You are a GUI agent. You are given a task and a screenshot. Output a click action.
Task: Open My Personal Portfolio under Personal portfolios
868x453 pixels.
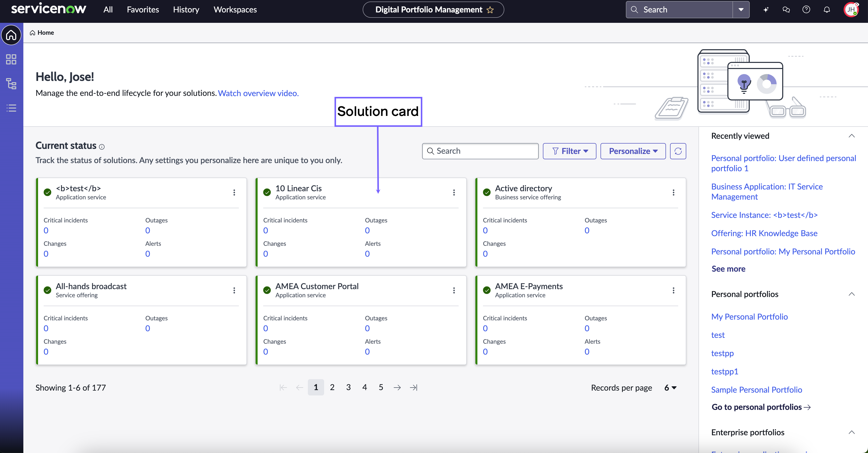point(749,317)
